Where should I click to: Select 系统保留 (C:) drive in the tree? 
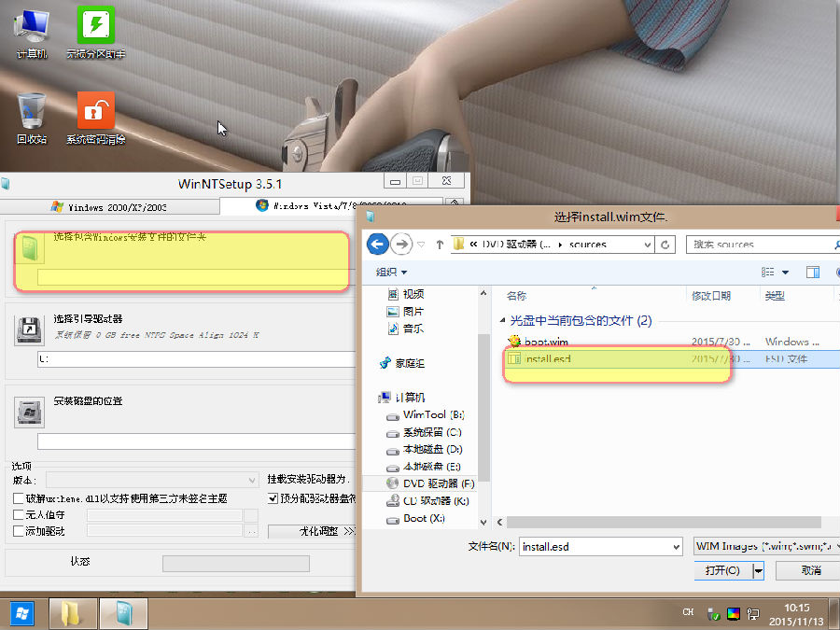424,432
